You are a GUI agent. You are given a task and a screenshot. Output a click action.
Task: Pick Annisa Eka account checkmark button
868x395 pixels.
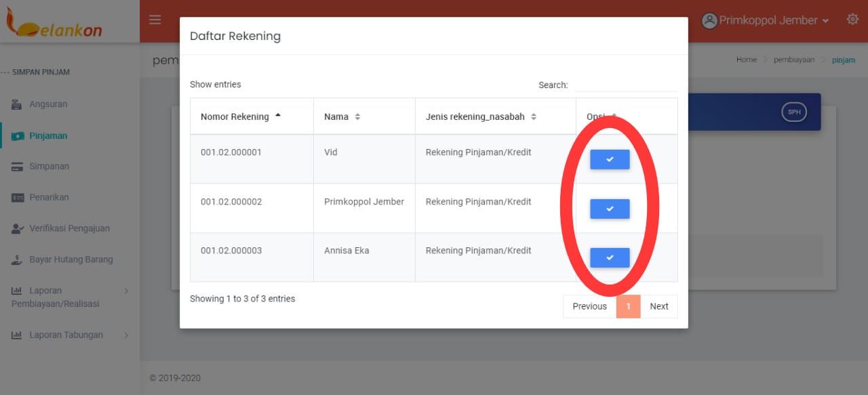click(609, 257)
